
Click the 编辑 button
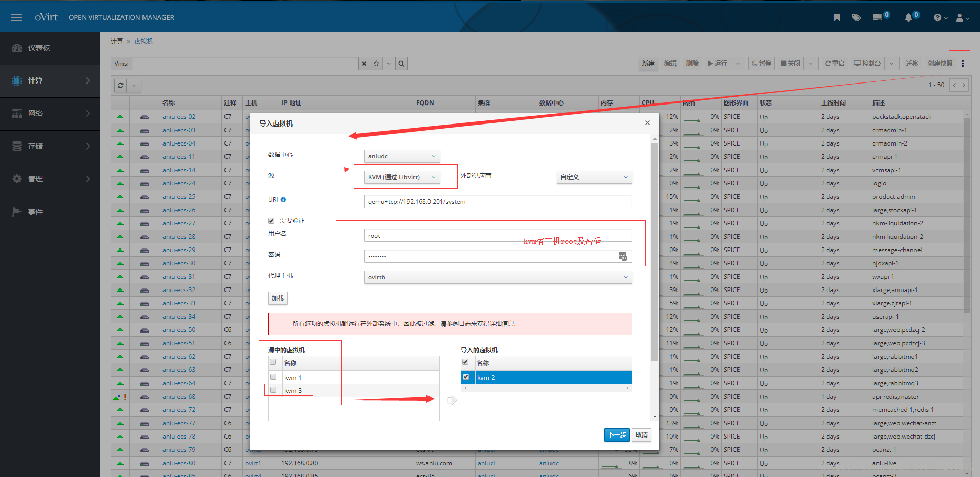click(x=670, y=64)
